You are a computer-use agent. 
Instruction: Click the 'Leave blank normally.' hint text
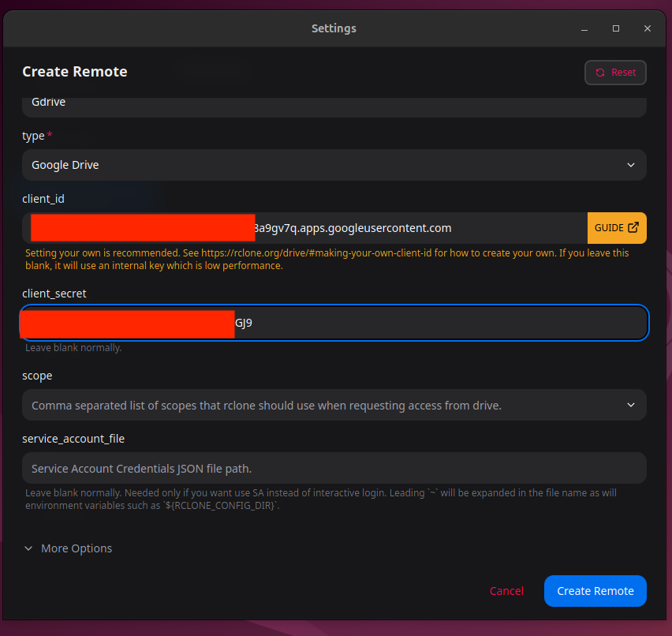pyautogui.click(x=73, y=348)
